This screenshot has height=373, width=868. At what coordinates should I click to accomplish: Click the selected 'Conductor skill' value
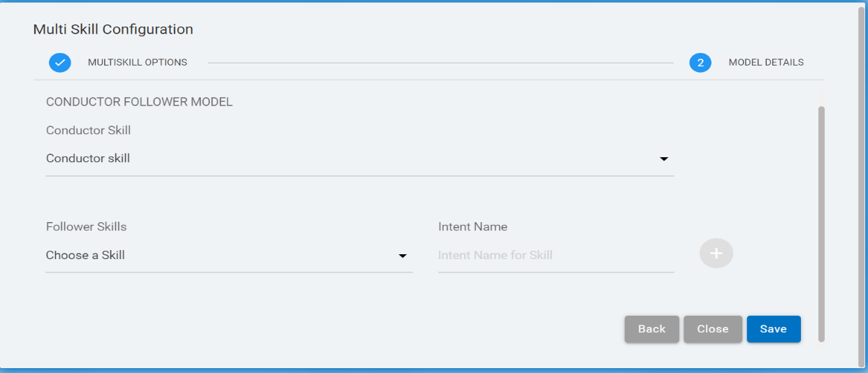(88, 159)
